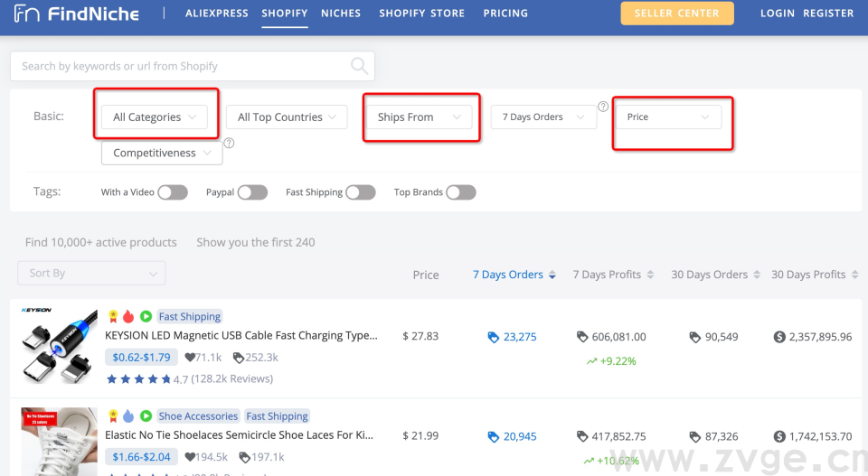Click the Shopify search input field

[181, 66]
